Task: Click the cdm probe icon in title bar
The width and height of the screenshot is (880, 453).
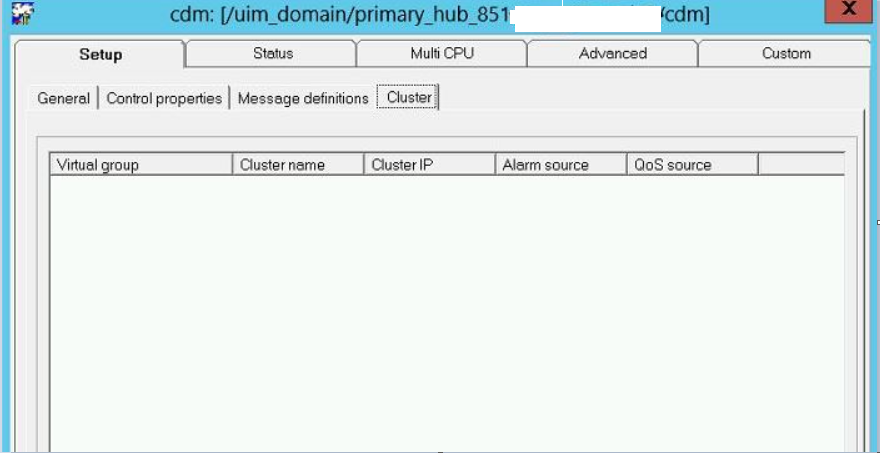Action: coord(22,14)
